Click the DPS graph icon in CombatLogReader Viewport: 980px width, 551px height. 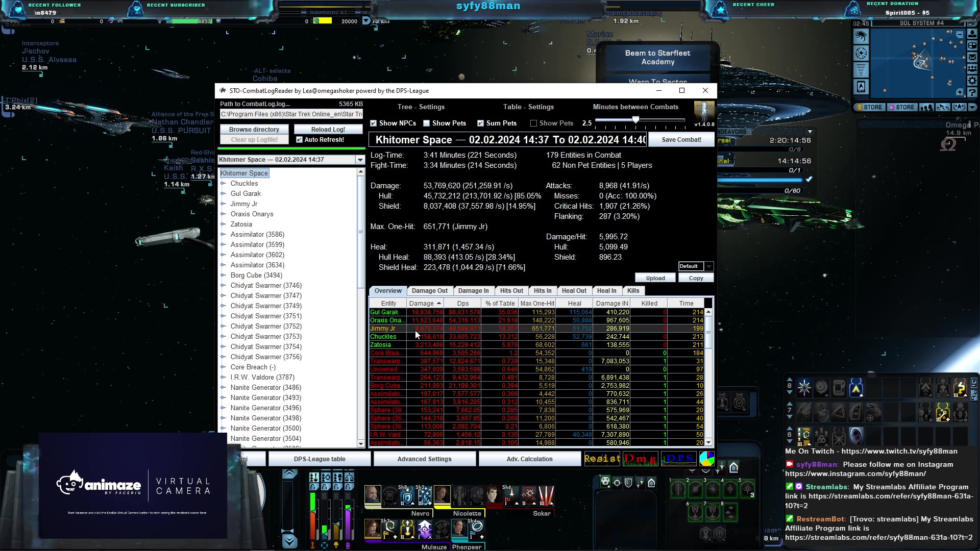tap(678, 458)
